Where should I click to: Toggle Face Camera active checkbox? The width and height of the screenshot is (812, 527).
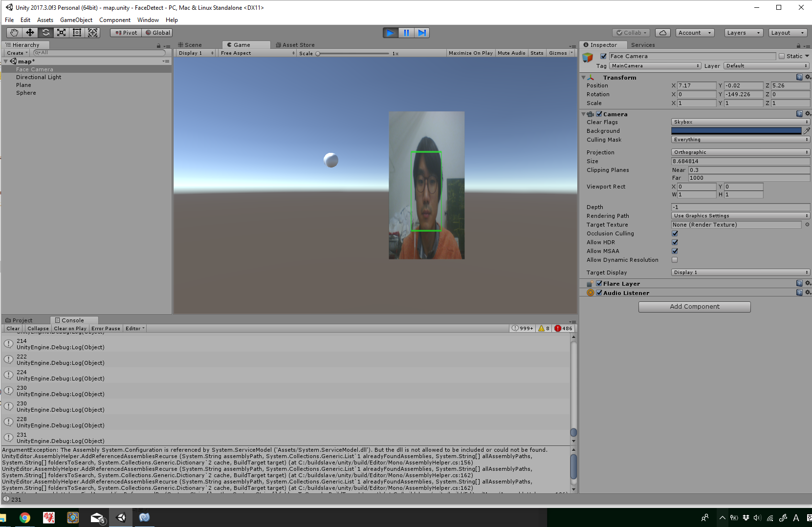point(603,56)
